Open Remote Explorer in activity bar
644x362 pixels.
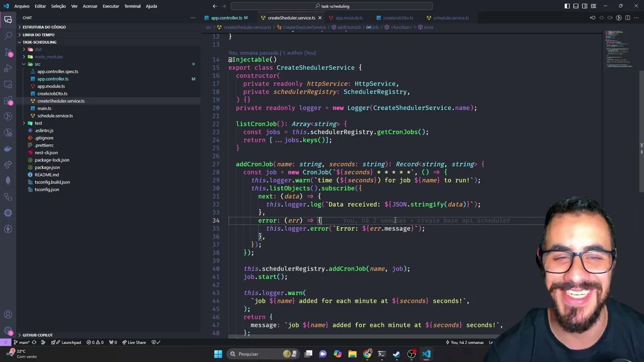click(8, 84)
